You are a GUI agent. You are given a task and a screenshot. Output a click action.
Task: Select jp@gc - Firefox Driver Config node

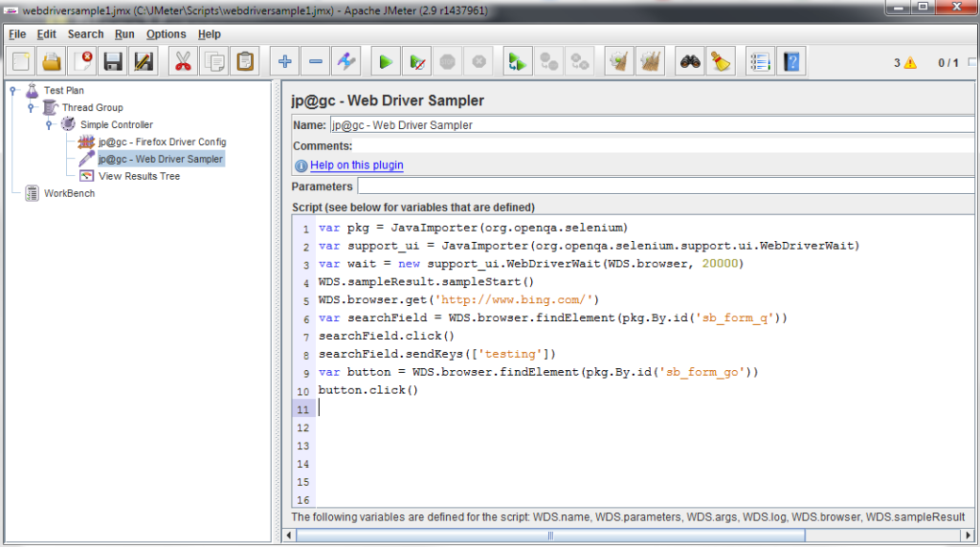(x=162, y=142)
